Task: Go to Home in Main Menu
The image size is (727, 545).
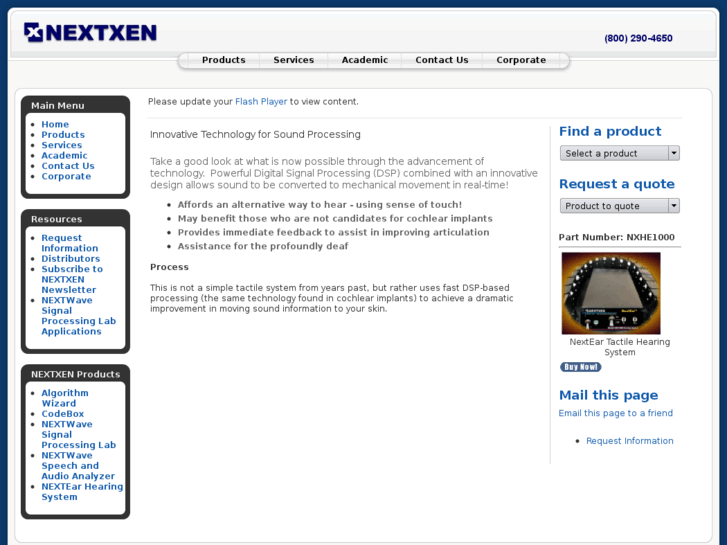Action: (55, 124)
